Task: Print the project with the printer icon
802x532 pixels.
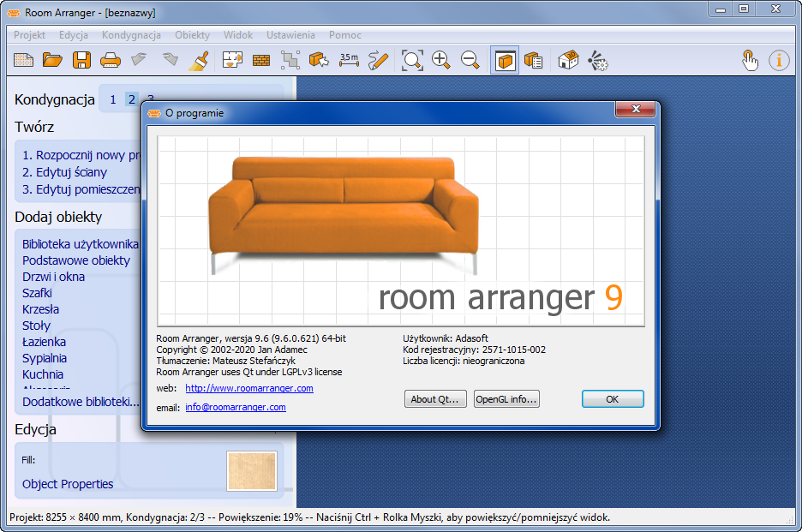Action: 110,60
